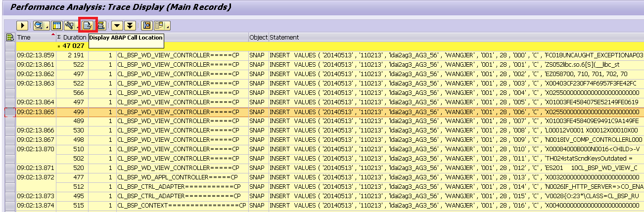Select time cell 09:02:13.874

click(36, 205)
